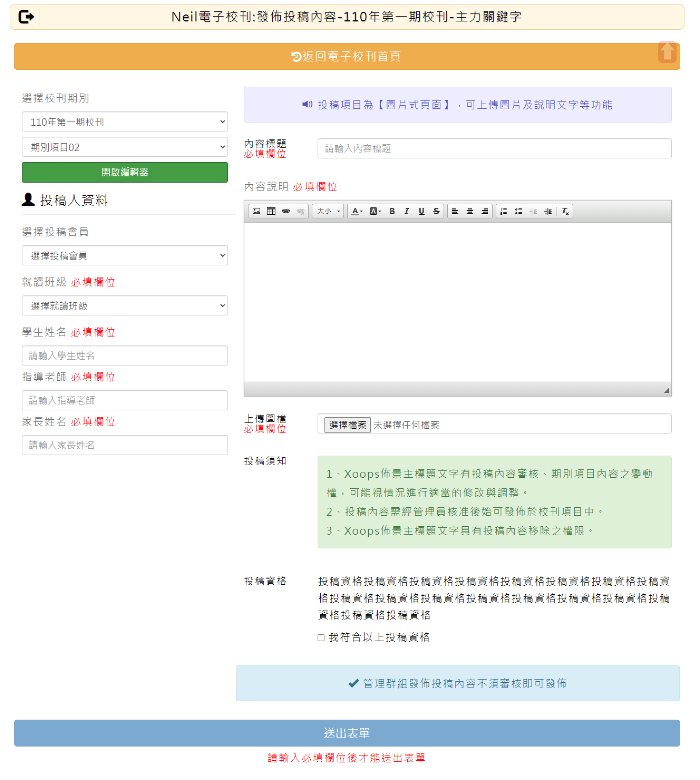Insert a bulleted list in the editor
700x780 pixels.
(518, 211)
